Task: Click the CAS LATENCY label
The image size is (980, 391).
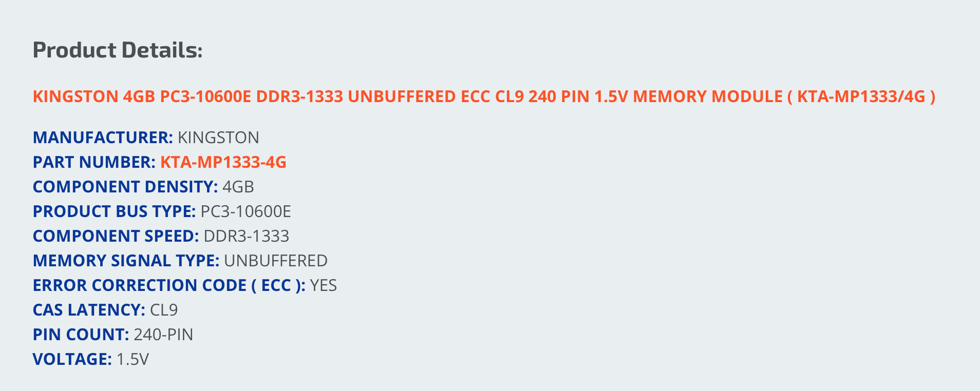Action: [89, 310]
